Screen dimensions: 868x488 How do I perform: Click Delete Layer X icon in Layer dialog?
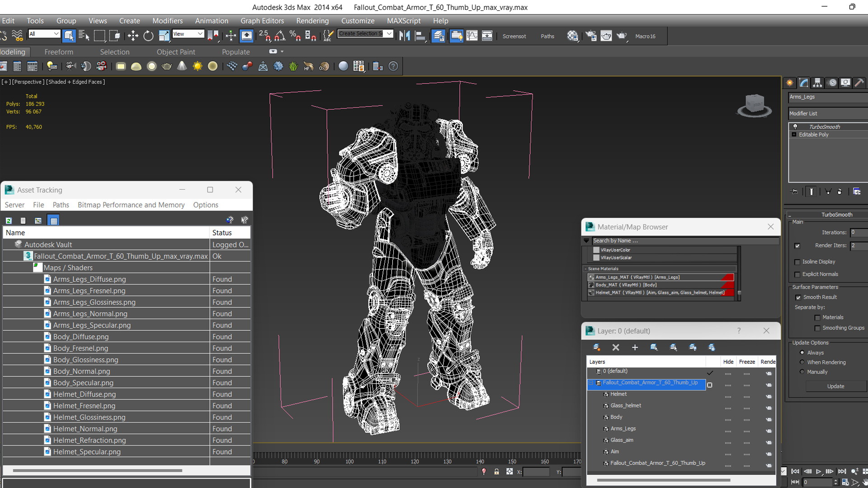616,347
